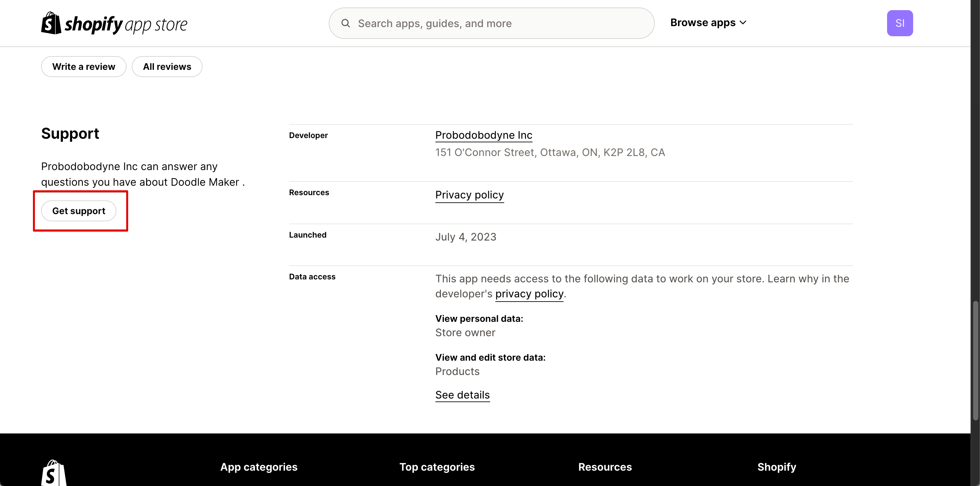Viewport: 980px width, 486px height.
Task: Click the Search apps, guides, and more field
Action: tap(491, 23)
